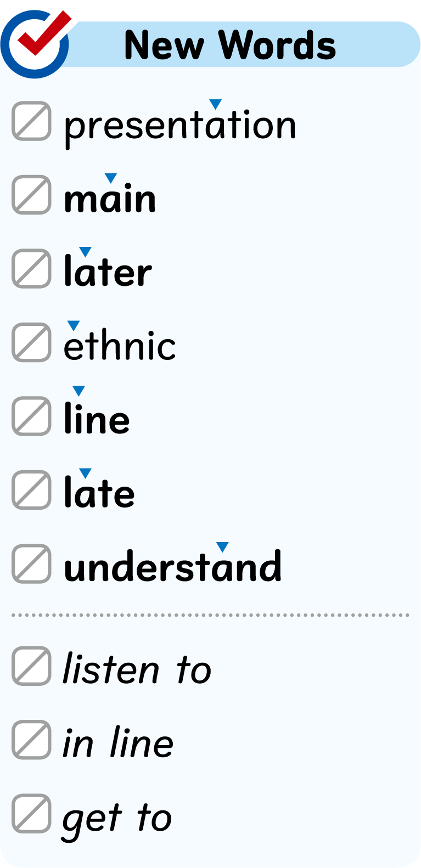Tick the listen to checkbox

coord(32,666)
